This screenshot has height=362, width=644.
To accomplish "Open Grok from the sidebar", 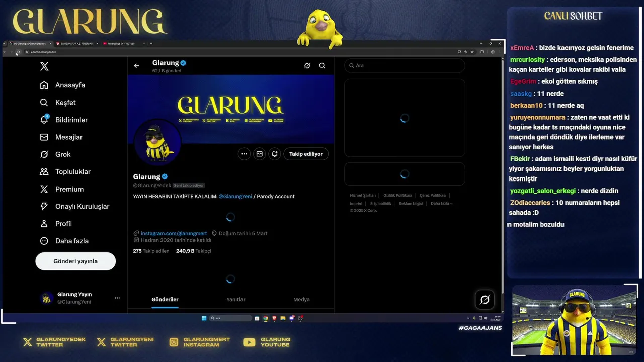I will (55, 154).
